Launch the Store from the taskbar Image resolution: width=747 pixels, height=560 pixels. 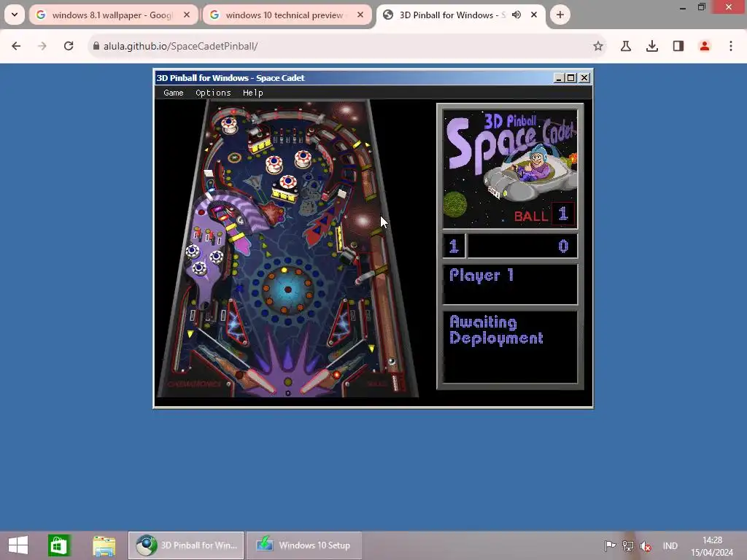(60, 545)
